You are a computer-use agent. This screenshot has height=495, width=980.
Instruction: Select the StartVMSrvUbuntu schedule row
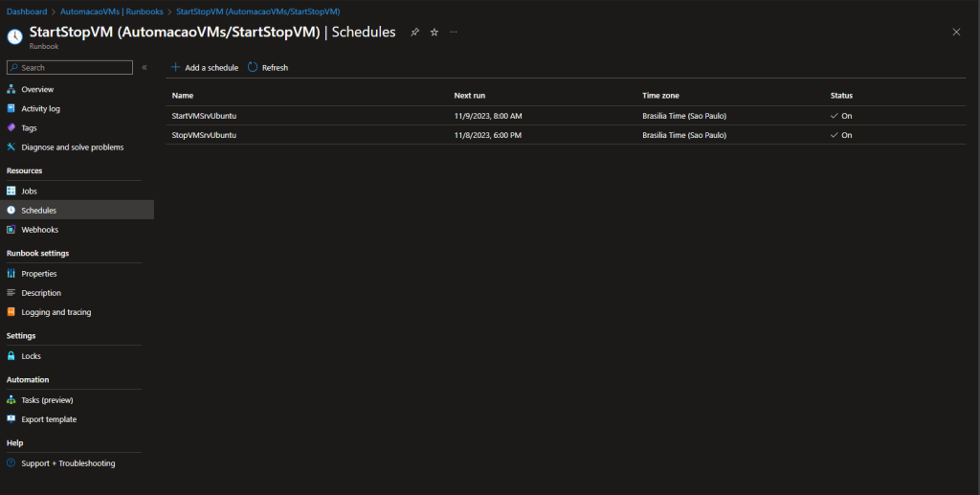(x=204, y=116)
